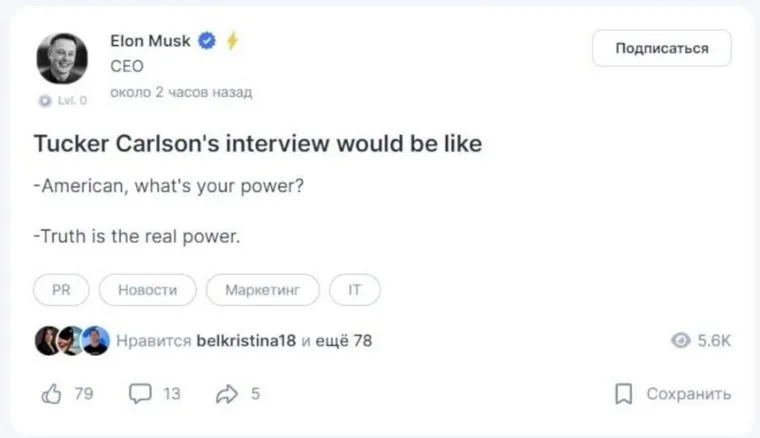The width and height of the screenshot is (760, 438).
Task: Click the eye views icon
Action: click(x=681, y=341)
